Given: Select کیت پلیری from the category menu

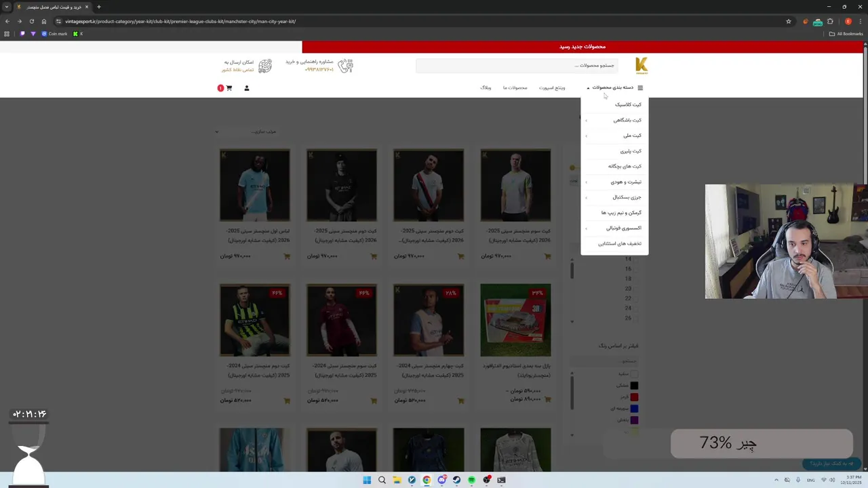Looking at the screenshot, I should tap(631, 151).
